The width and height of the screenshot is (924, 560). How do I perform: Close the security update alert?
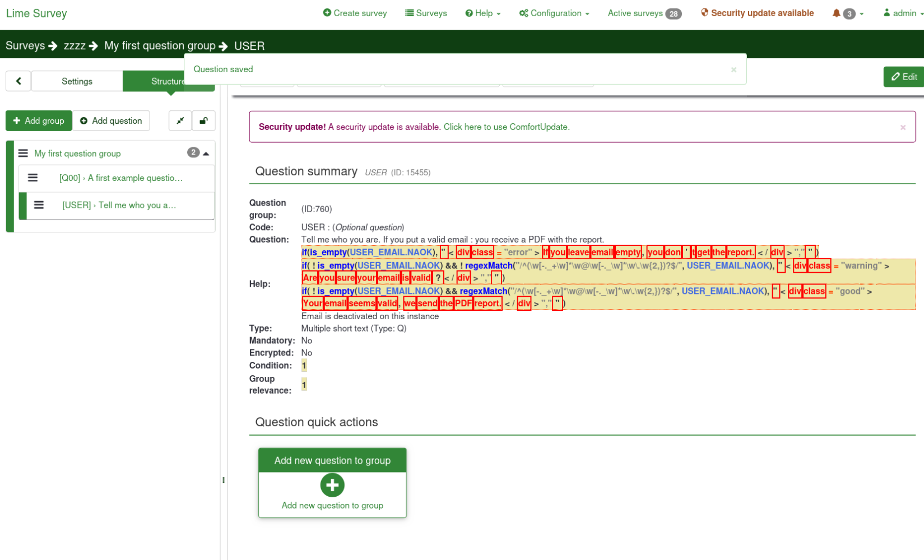coord(903,127)
